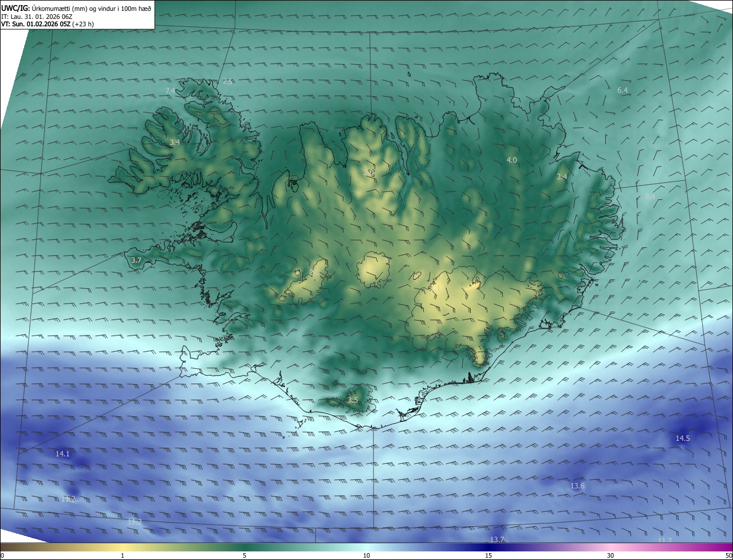Click the 11.2 label nearest the 14.1 label
Viewport: 733px width, 560px height.
pyautogui.click(x=68, y=499)
